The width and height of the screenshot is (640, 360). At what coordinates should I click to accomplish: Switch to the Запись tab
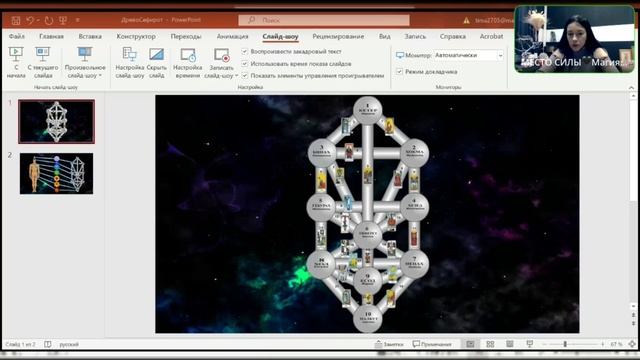click(x=415, y=36)
